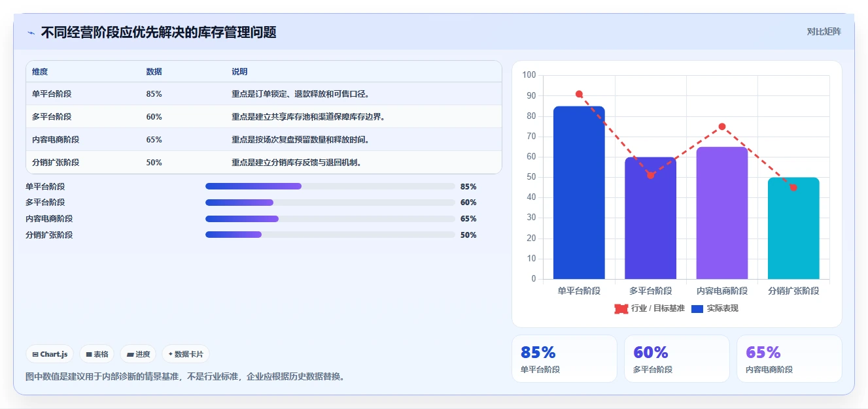Click the 多平台阶段 label on the chart x-axis
This screenshot has width=868, height=409.
pos(650,291)
